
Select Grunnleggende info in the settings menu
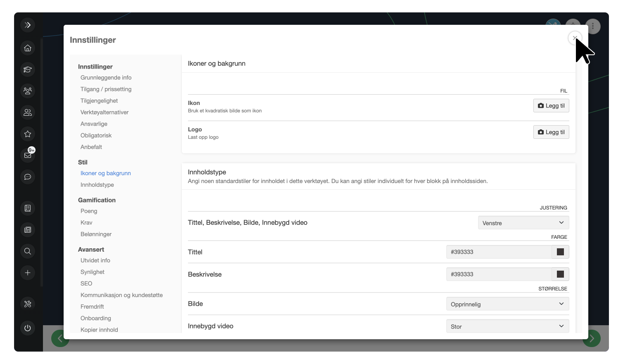pyautogui.click(x=106, y=78)
